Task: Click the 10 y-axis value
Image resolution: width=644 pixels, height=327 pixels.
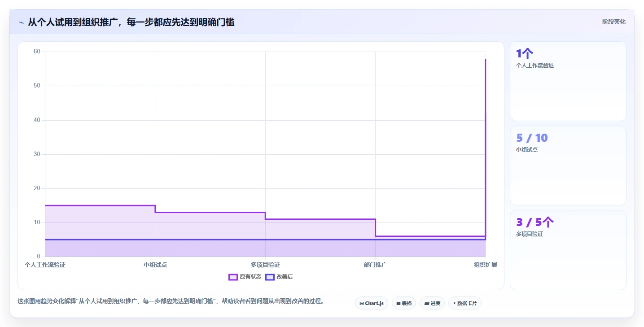Action: coord(37,222)
